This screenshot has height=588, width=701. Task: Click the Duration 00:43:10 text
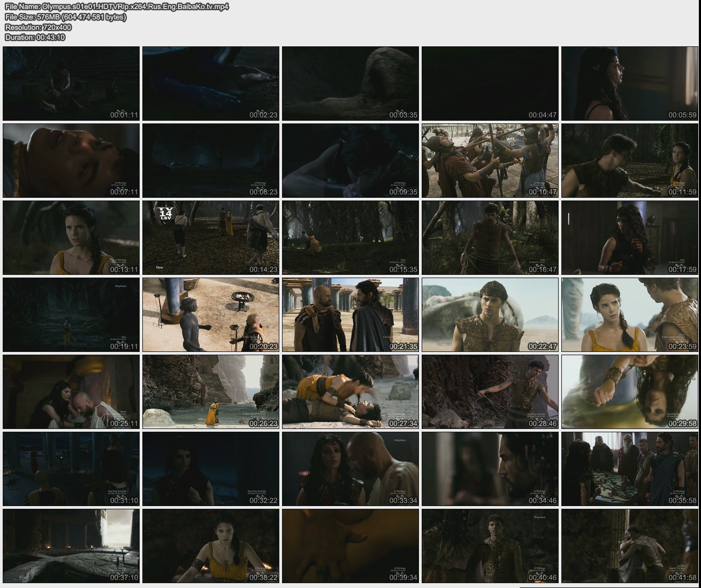pos(35,37)
